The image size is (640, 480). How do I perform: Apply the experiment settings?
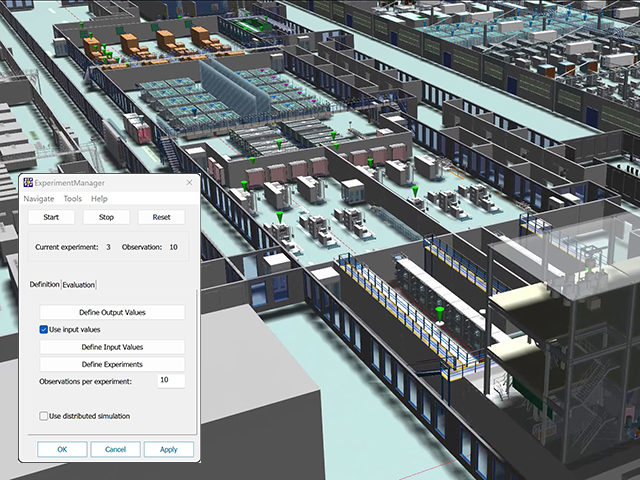168,450
